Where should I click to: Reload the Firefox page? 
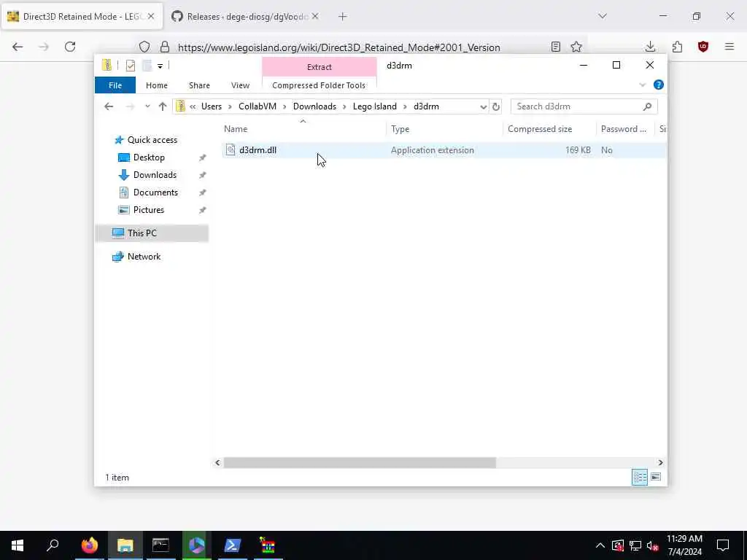(x=70, y=47)
